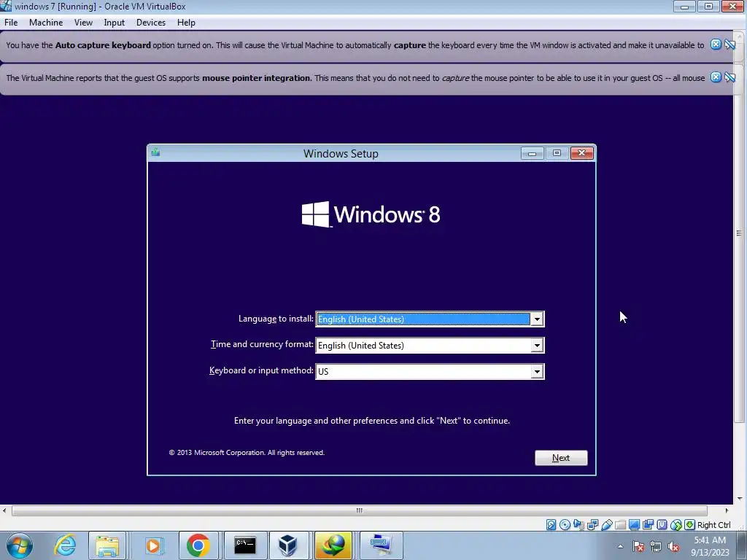747x560 pixels.
Task: Open Windows Explorer from the taskbar
Action: point(107,545)
